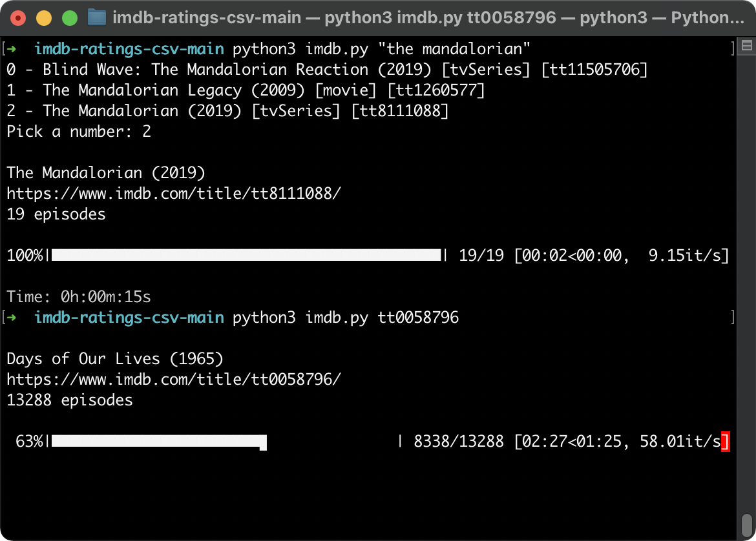The width and height of the screenshot is (756, 541).
Task: Open the tt0058796 IMDb title URL
Action: [174, 379]
